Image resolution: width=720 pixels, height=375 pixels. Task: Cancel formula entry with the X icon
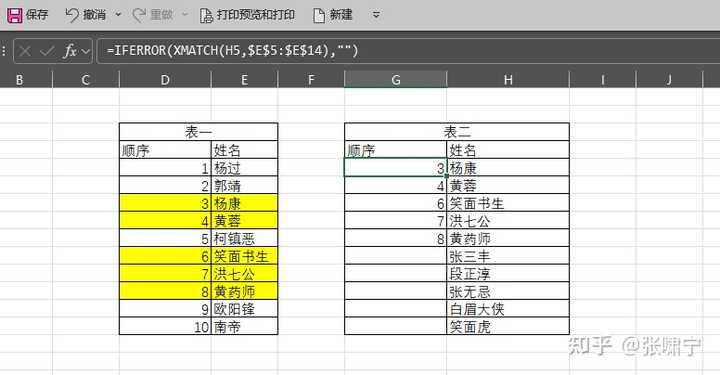point(25,50)
